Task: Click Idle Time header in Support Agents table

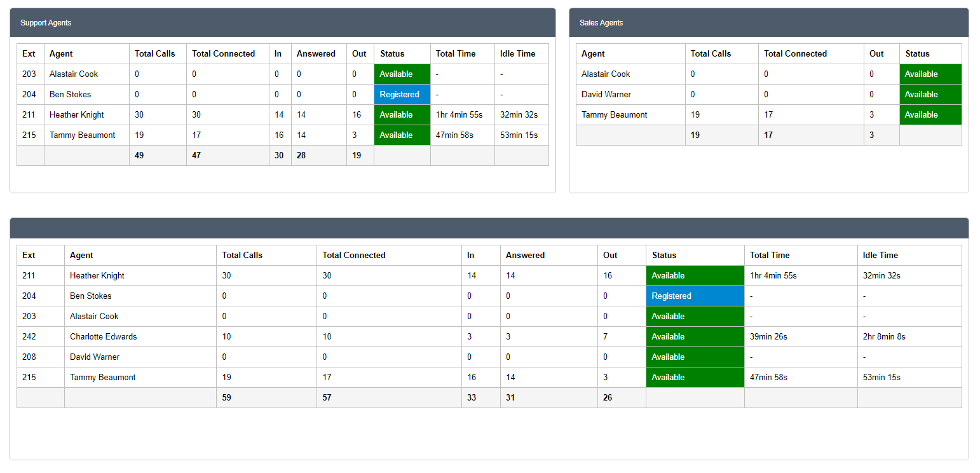Action: pos(518,54)
